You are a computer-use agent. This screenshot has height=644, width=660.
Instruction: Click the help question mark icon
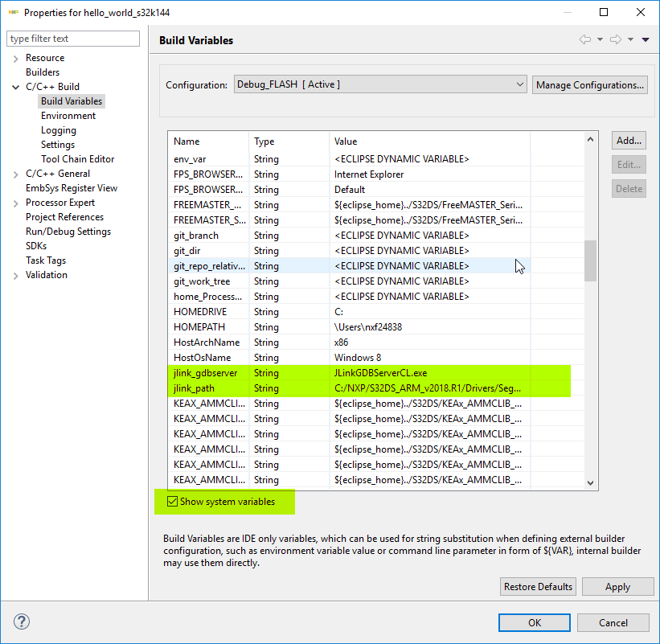tap(22, 621)
